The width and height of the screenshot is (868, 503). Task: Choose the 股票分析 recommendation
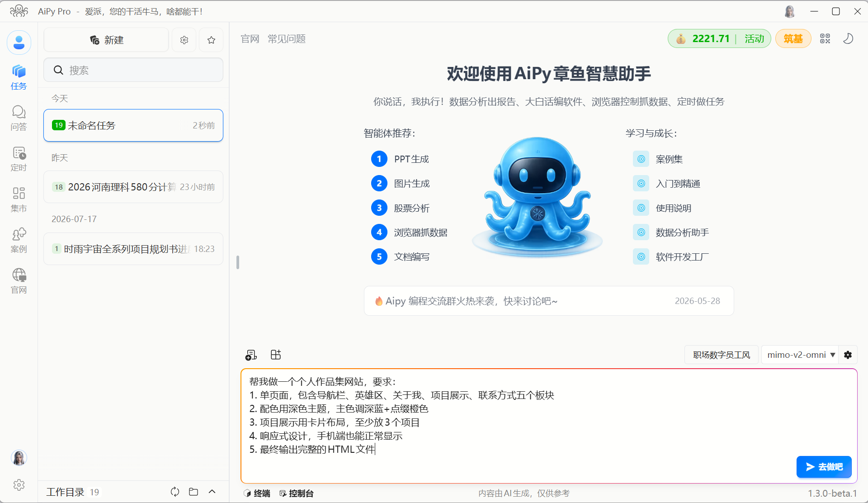tap(401, 208)
